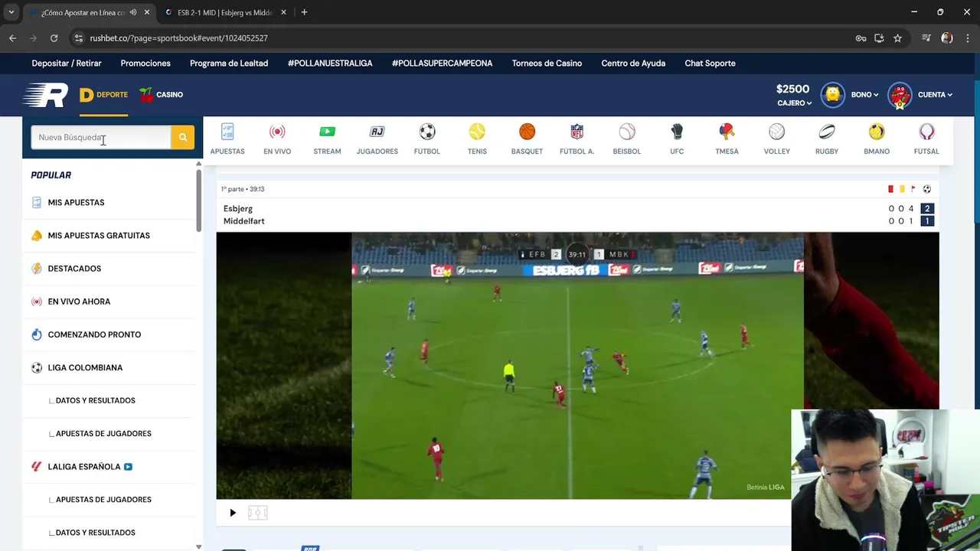Open the Casino tab
Screen dimensions: 980x551
coord(161,95)
